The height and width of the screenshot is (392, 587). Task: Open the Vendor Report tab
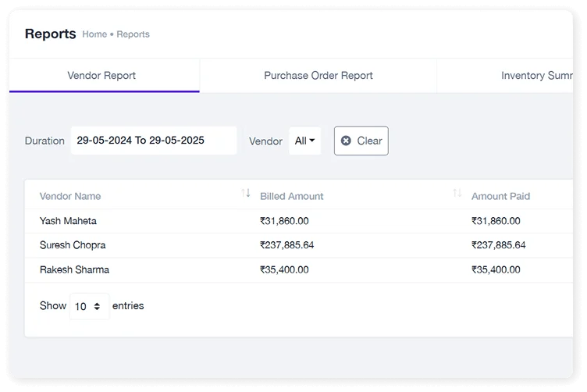click(x=104, y=76)
